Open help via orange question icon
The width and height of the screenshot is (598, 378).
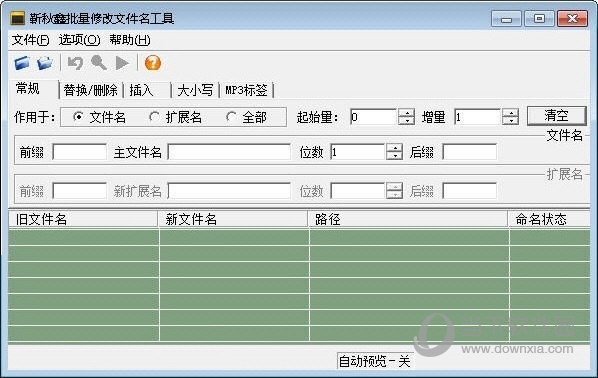[153, 63]
